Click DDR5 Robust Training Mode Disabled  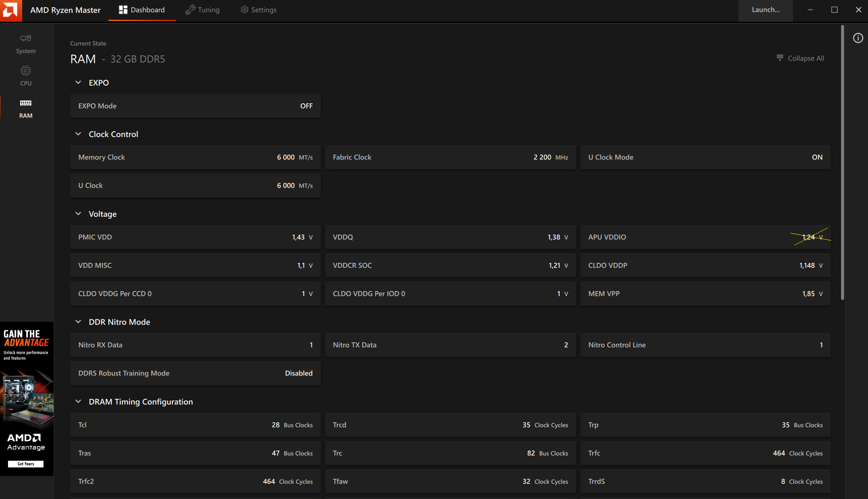pos(298,373)
